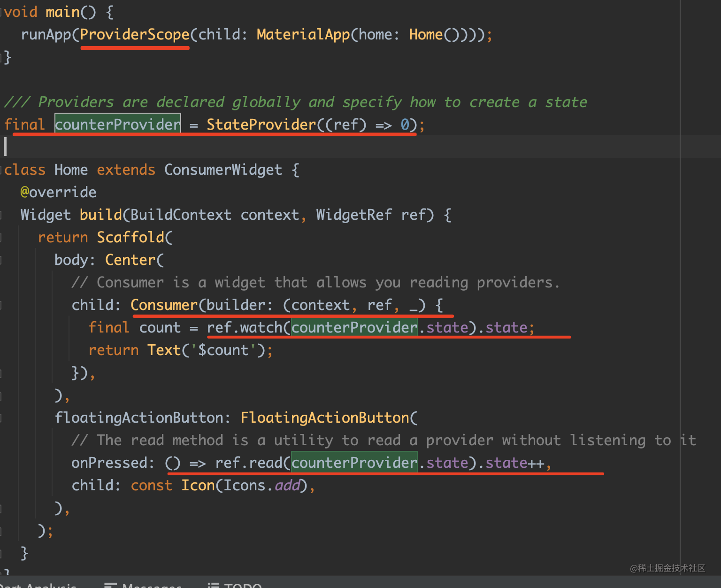This screenshot has width=721, height=588.
Task: Collapse the class Home fold marker
Action: click(1, 170)
